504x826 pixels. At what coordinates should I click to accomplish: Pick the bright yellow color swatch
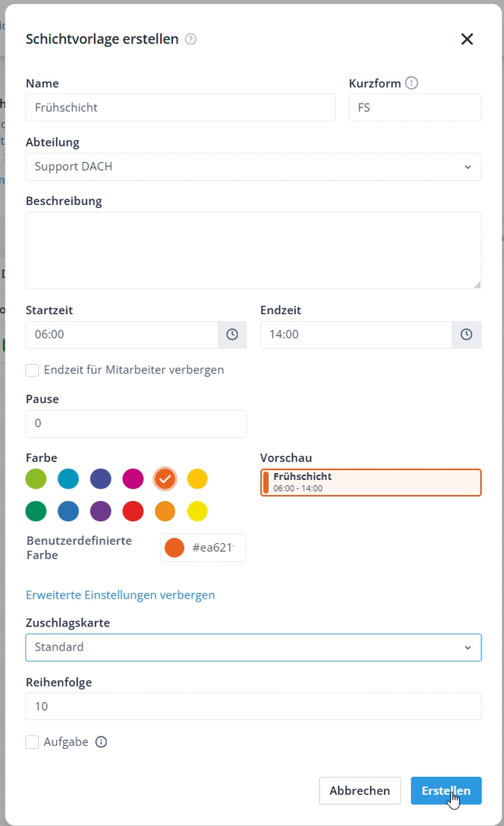198,511
